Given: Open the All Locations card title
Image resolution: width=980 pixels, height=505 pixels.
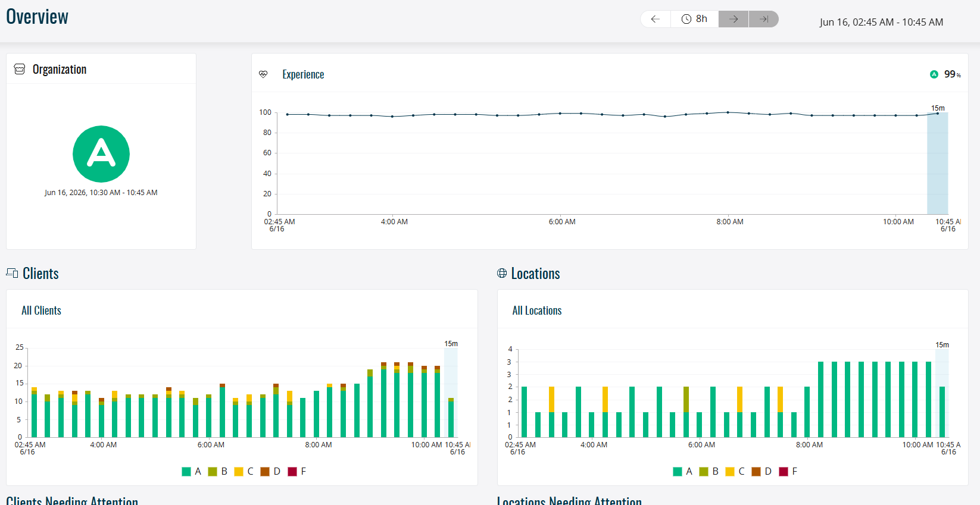Looking at the screenshot, I should [x=537, y=310].
